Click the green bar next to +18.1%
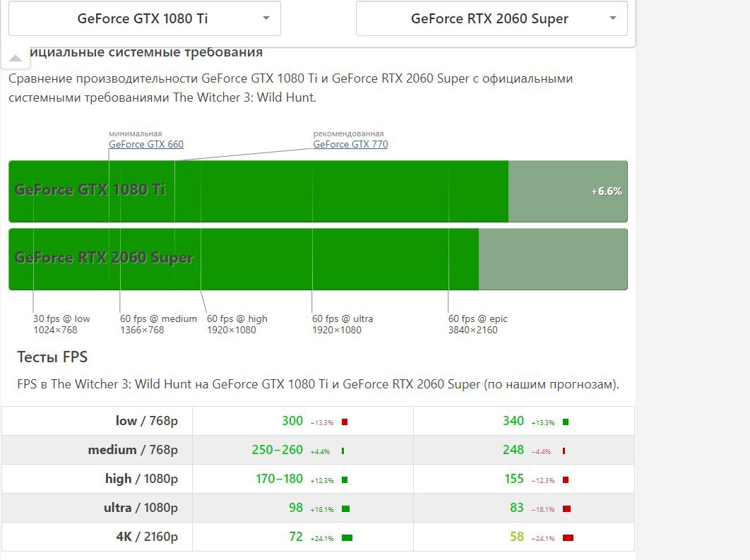750x560 pixels. pos(345,509)
